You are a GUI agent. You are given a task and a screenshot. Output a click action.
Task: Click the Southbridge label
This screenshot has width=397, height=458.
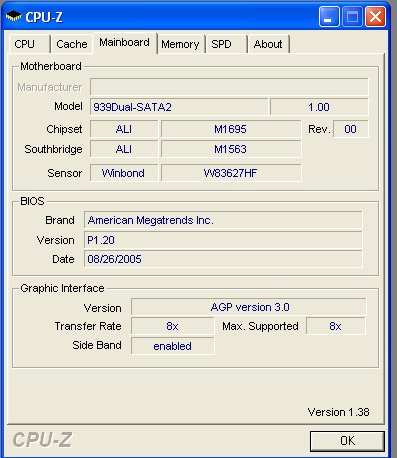53,149
